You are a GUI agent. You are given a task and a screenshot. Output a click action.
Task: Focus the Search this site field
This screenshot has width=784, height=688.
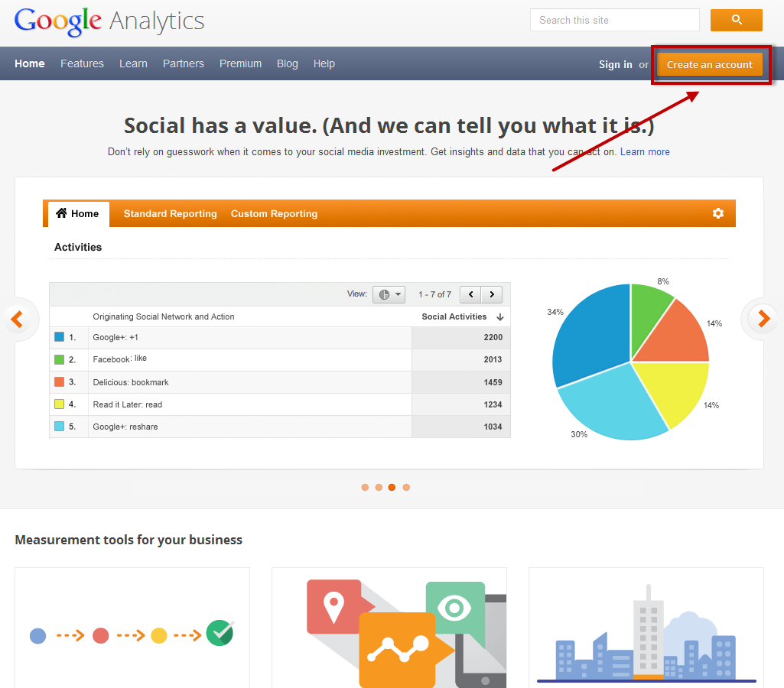614,20
